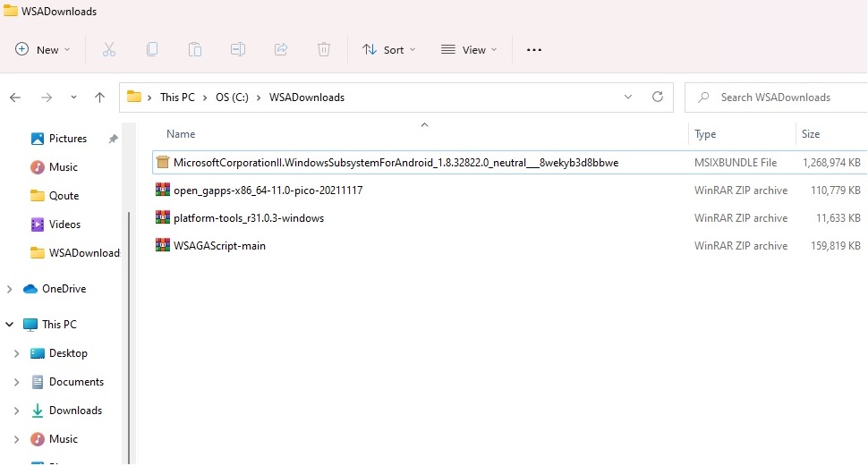Click the Cut scissors icon
Screen dimensions: 868x466
click(109, 50)
